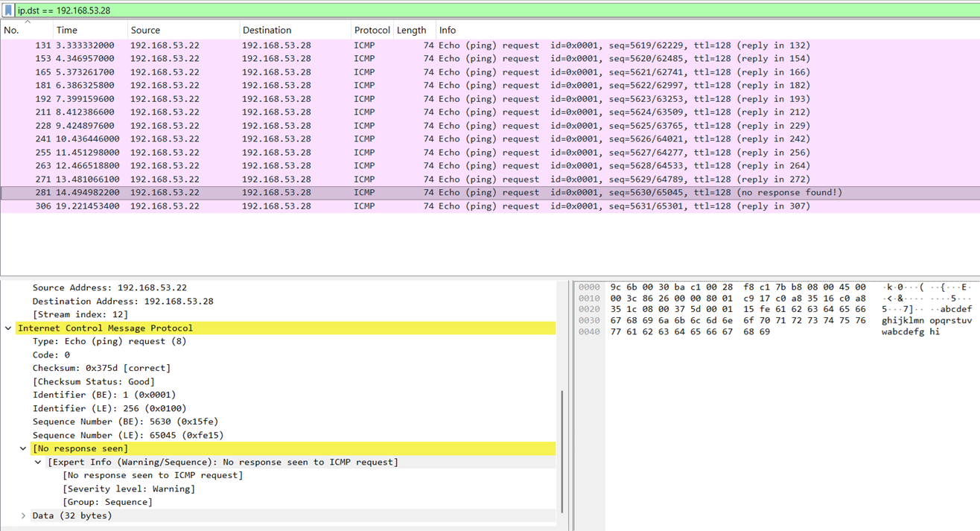Click hex dump offset row 0000
This screenshot has width=980, height=531.
(x=588, y=287)
